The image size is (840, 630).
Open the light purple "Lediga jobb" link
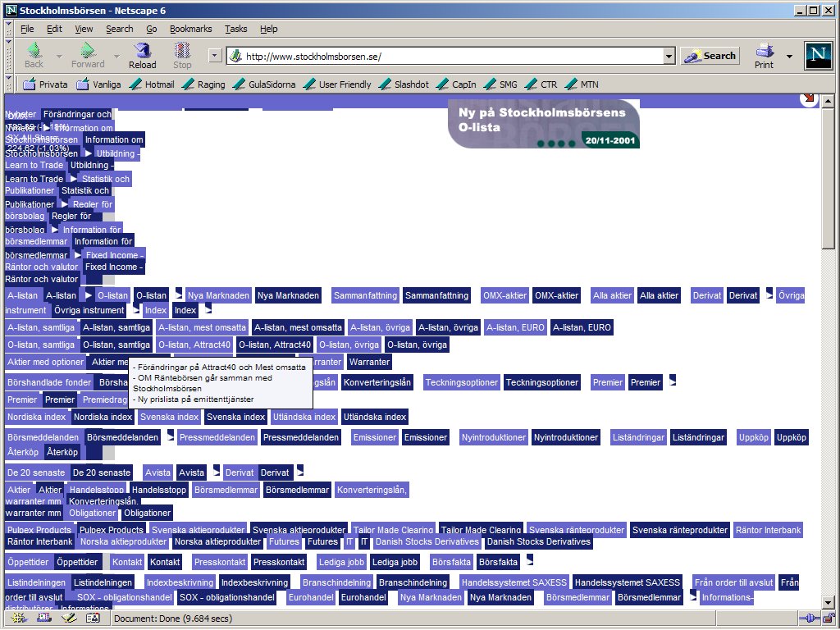(341, 562)
